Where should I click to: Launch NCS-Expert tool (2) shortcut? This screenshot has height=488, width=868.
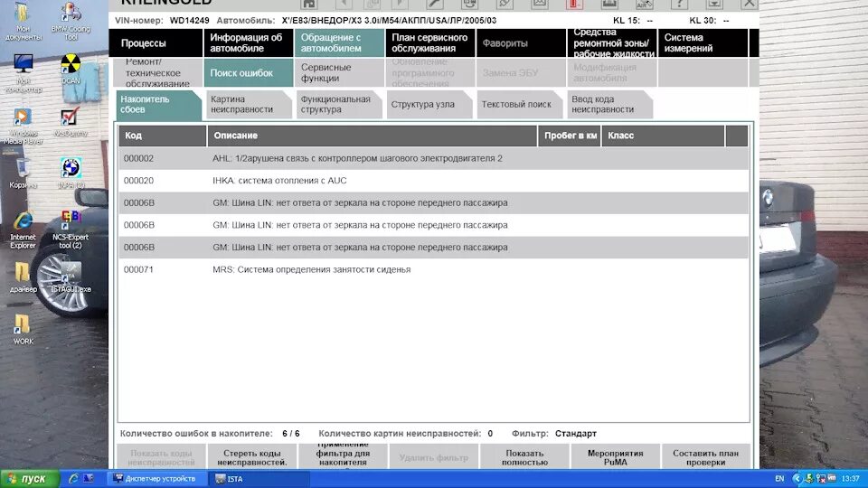coord(71,230)
